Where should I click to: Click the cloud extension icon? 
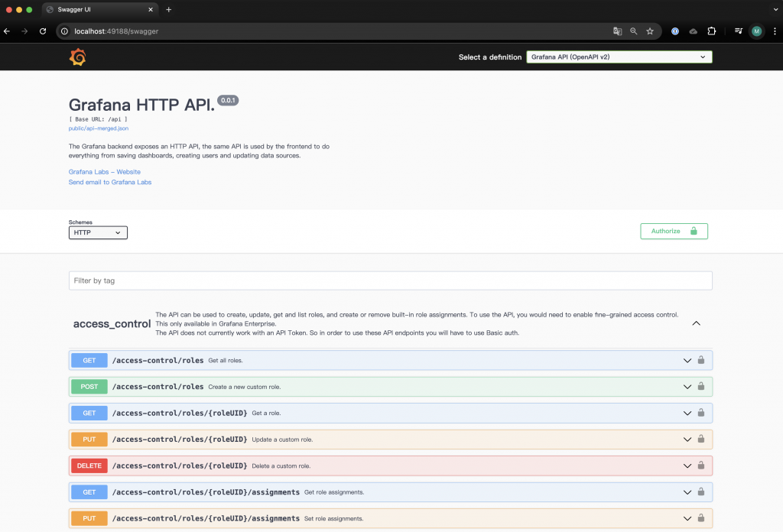(693, 31)
